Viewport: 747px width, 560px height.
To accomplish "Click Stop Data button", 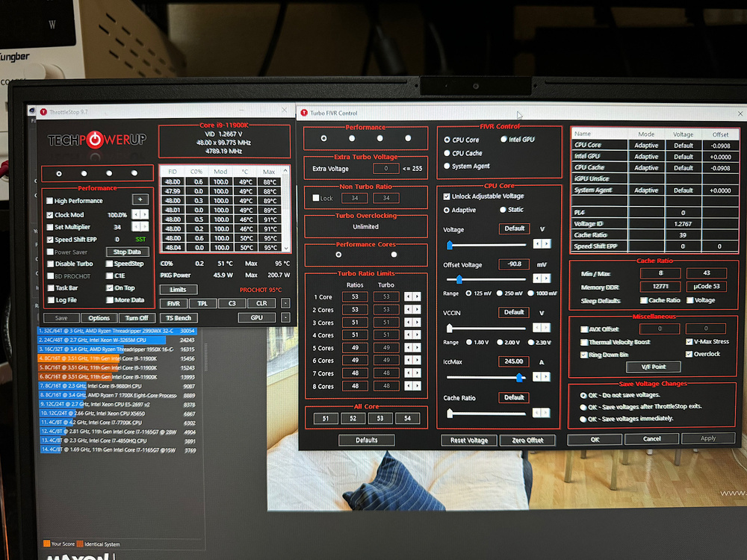I will point(127,252).
